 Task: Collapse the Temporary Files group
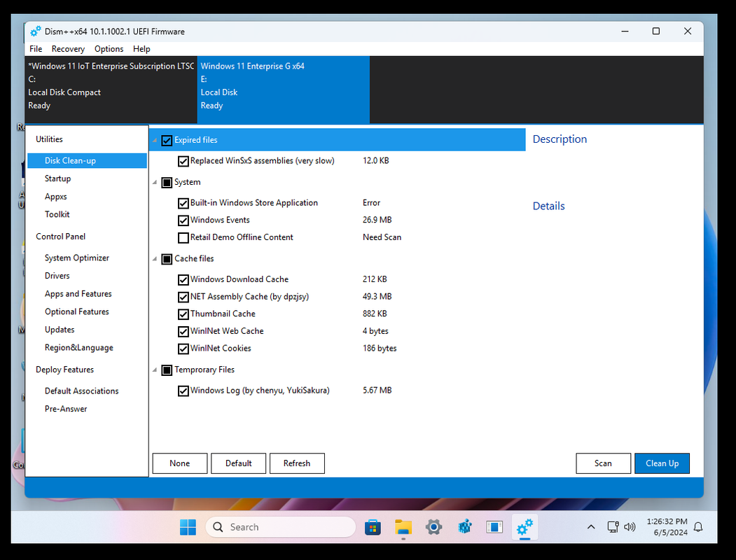coord(155,370)
